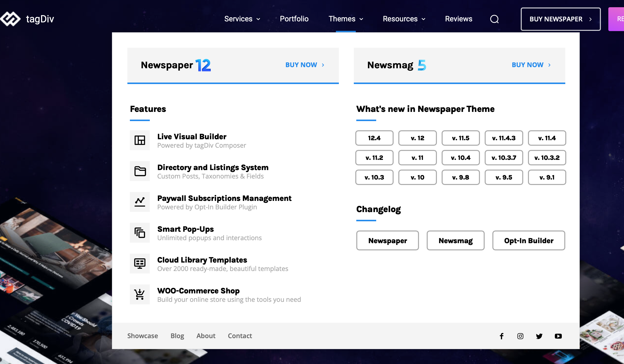The image size is (624, 364).
Task: Go to the Showcase footer link
Action: (x=143, y=336)
